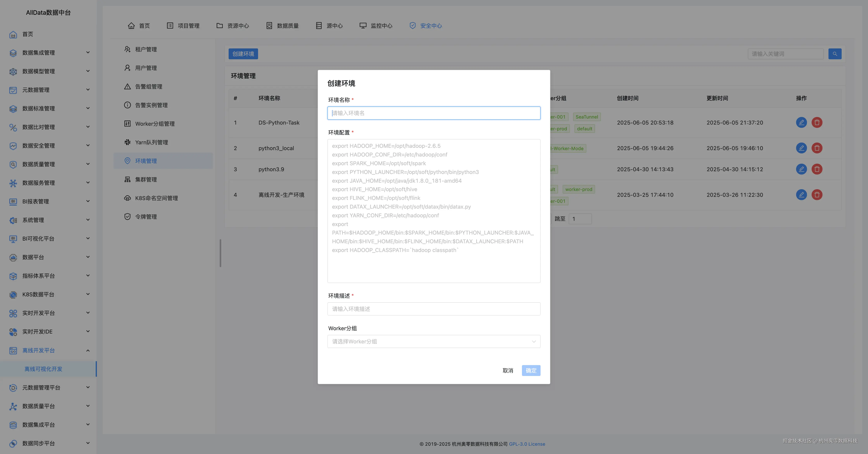868x454 pixels.
Task: Click the 环境描述 input field
Action: pos(434,309)
